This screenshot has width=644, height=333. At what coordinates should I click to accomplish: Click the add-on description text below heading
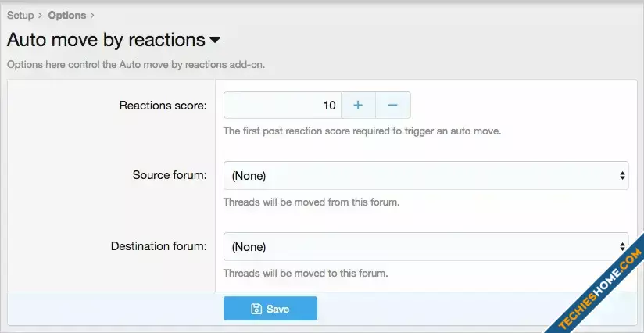tap(136, 64)
